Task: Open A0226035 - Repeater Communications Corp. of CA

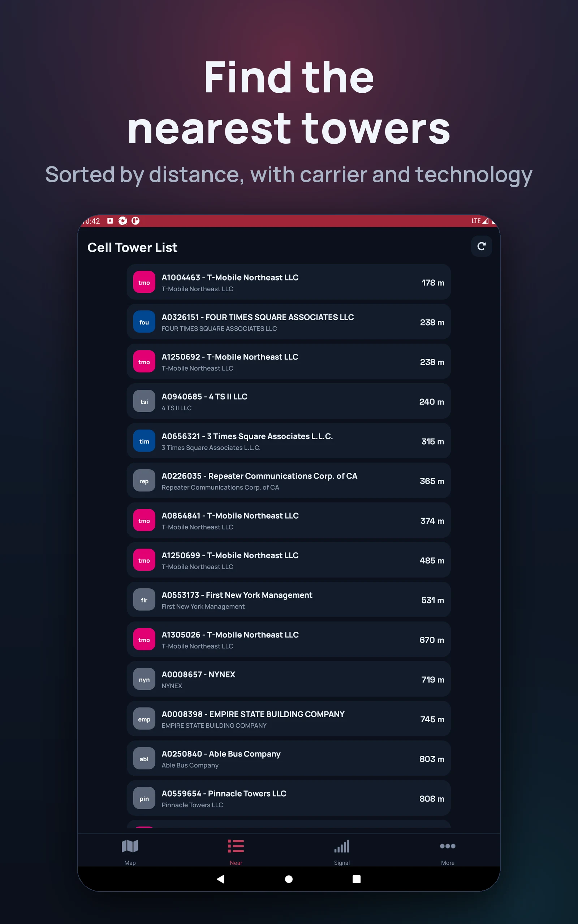Action: click(x=289, y=481)
